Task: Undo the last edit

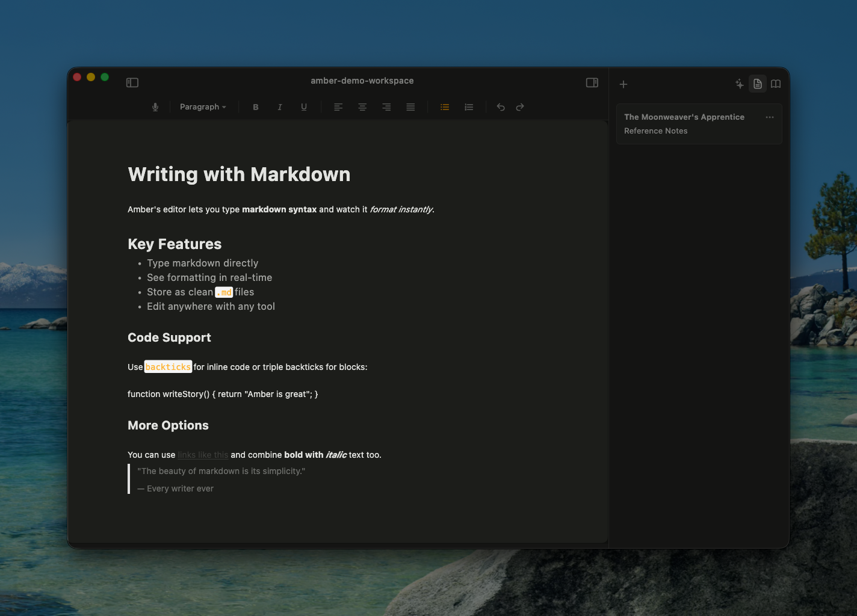Action: pyautogui.click(x=500, y=106)
